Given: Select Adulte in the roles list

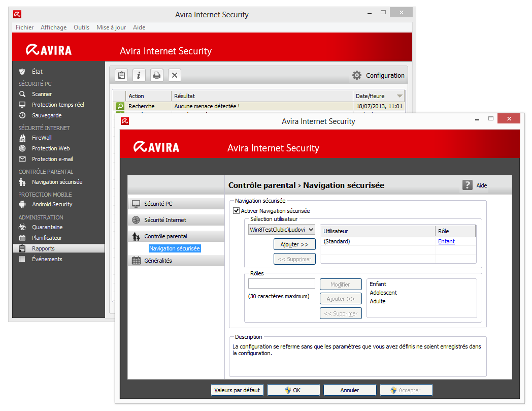Looking at the screenshot, I should tap(378, 301).
